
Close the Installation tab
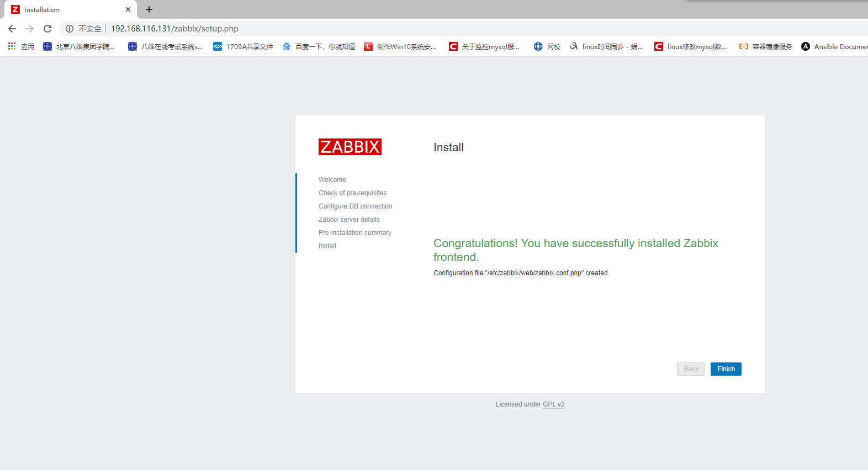click(x=128, y=9)
